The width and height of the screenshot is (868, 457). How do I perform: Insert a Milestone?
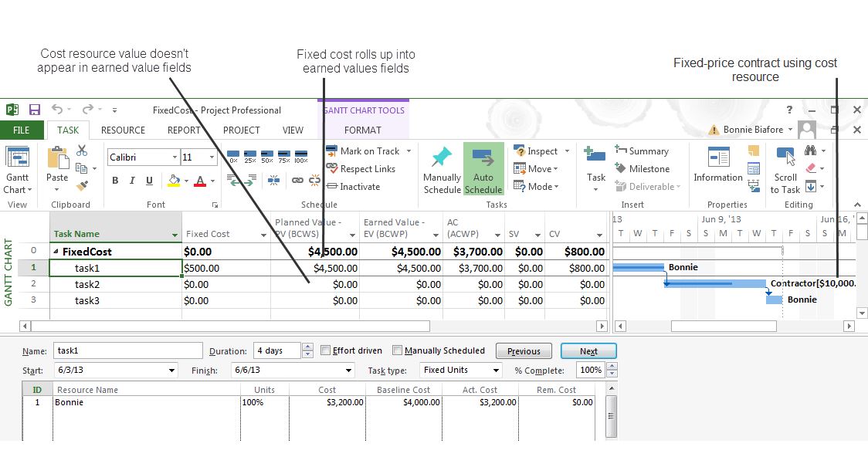pos(643,168)
